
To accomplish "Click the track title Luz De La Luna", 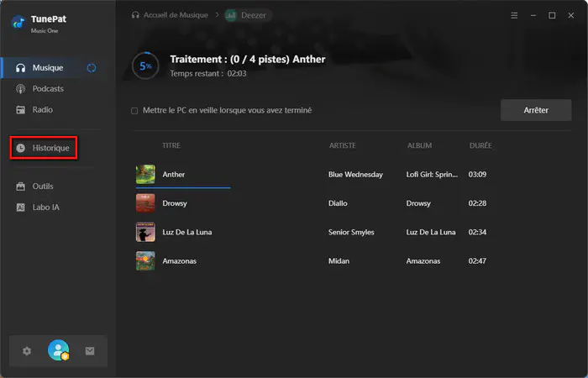I will pos(187,232).
